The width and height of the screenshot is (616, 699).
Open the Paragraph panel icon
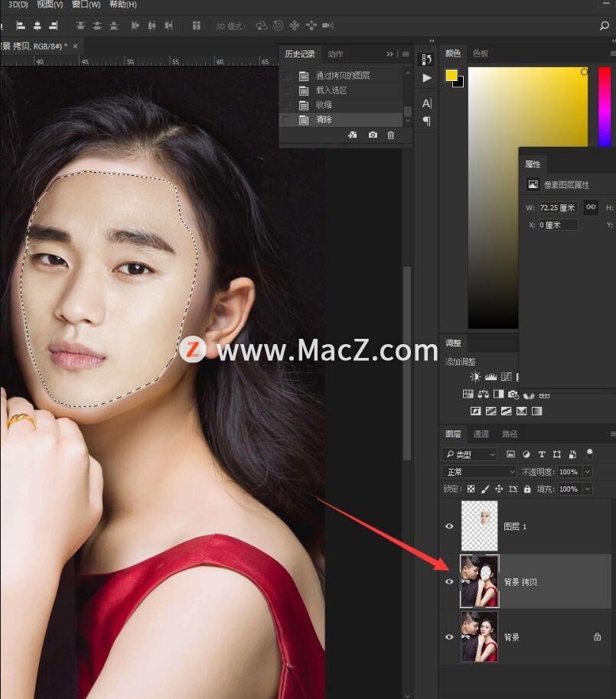pyautogui.click(x=427, y=121)
